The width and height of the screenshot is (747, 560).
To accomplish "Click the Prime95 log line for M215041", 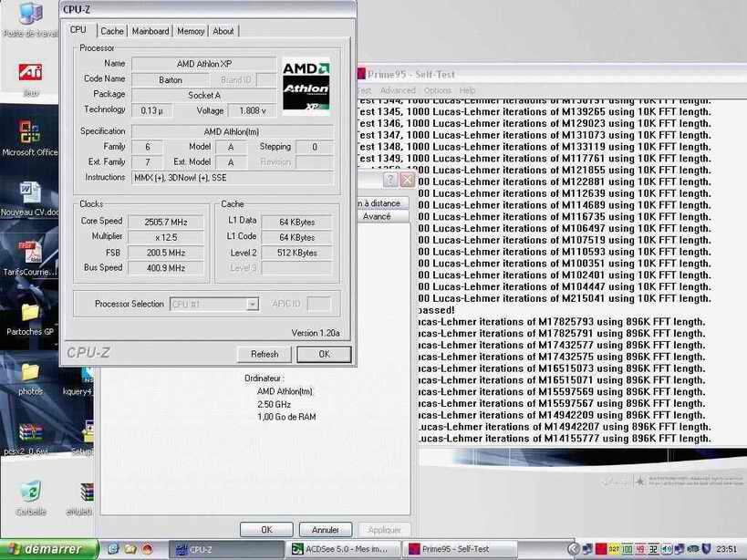I will (565, 298).
